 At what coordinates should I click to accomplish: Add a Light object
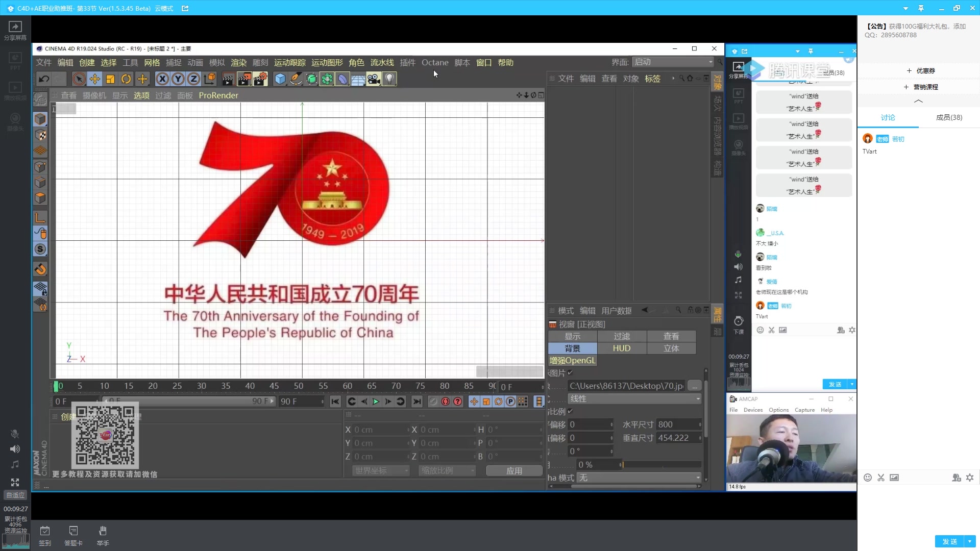point(389,79)
